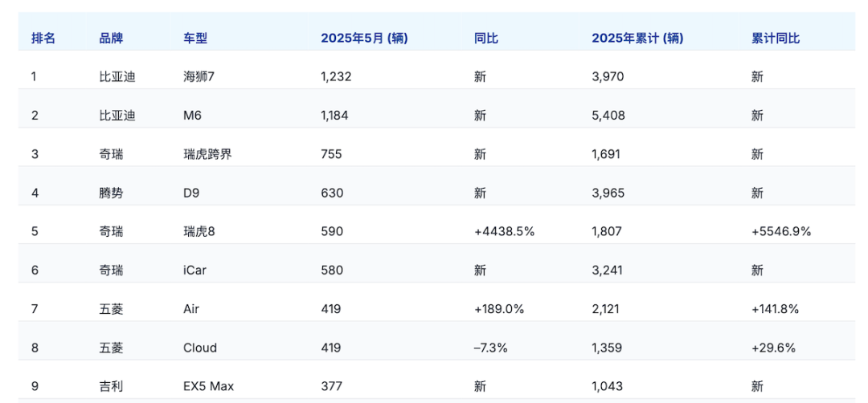Click the +4438.5% year-over-year value

pyautogui.click(x=504, y=232)
